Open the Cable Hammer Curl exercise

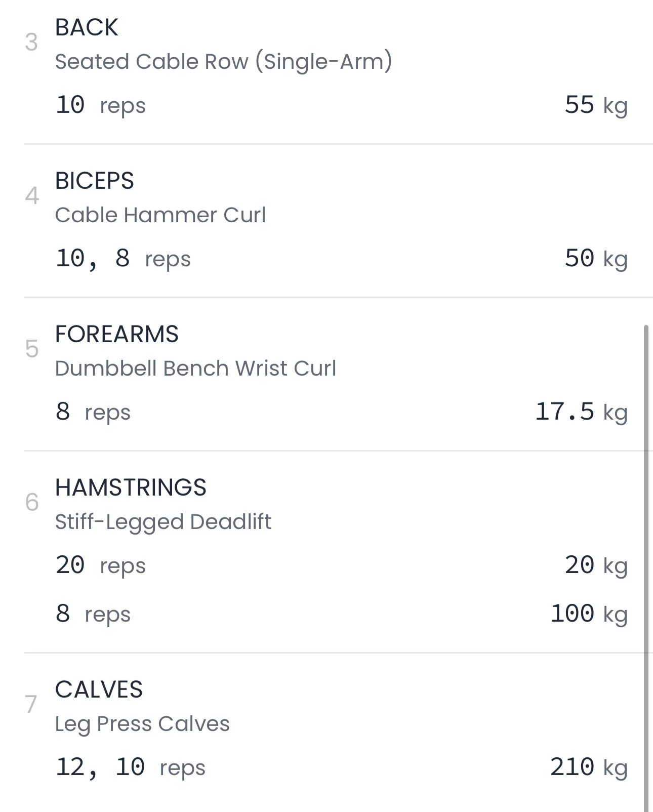[160, 215]
